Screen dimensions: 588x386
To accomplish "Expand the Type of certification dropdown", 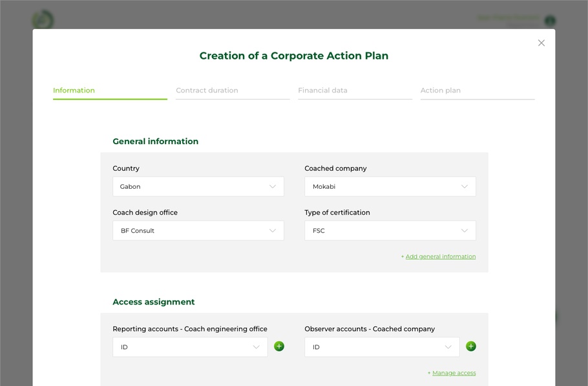I will point(390,231).
